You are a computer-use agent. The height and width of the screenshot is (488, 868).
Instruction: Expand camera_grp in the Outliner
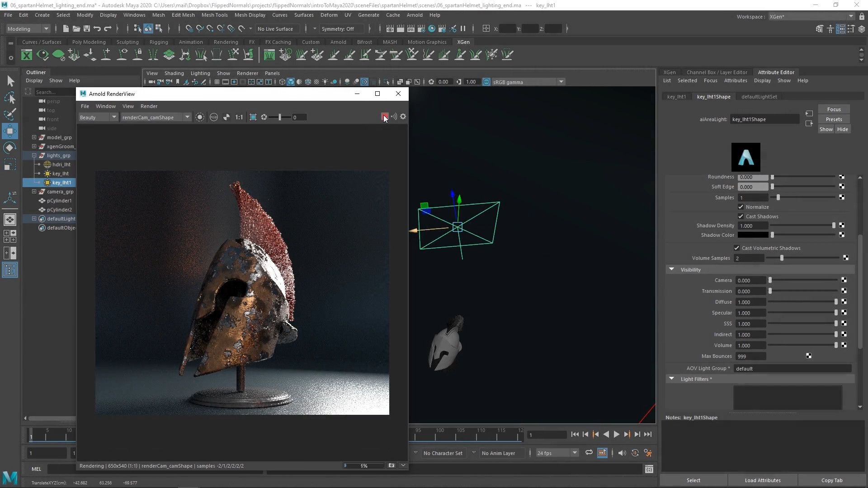point(34,192)
